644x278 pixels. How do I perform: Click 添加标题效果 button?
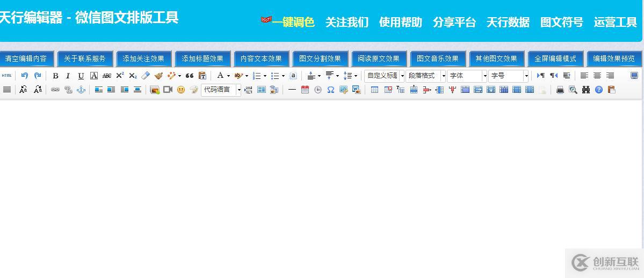(202, 58)
